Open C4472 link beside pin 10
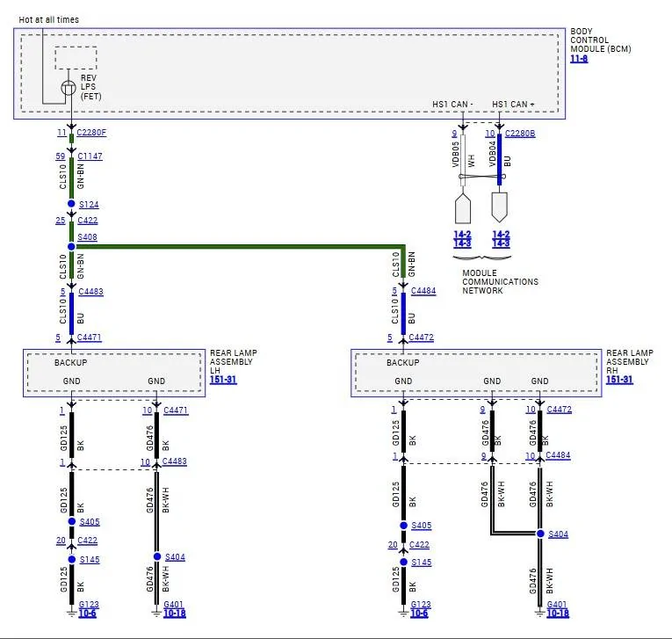The image size is (672, 639). 560,410
